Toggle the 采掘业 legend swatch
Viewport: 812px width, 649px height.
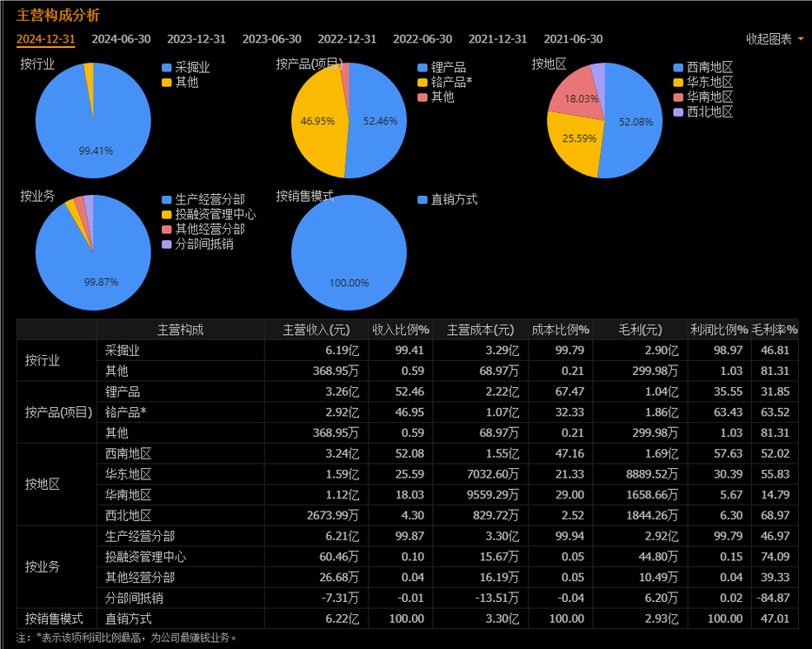[x=167, y=68]
